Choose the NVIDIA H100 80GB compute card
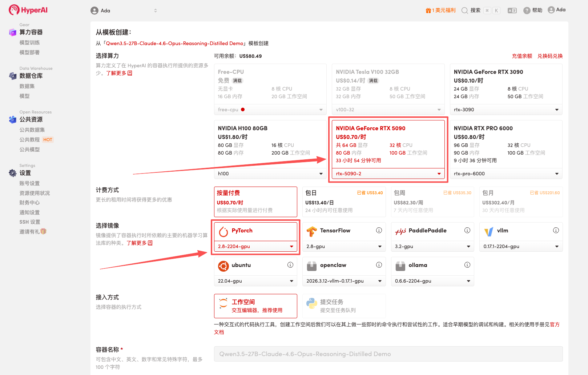Viewport: 588px width, 375px height. click(270, 144)
